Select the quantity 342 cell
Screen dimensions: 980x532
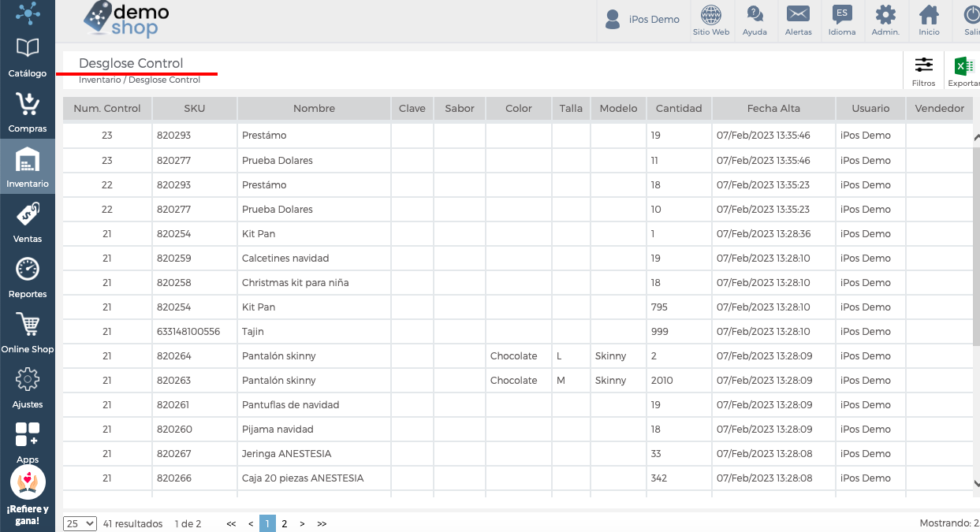pyautogui.click(x=679, y=478)
